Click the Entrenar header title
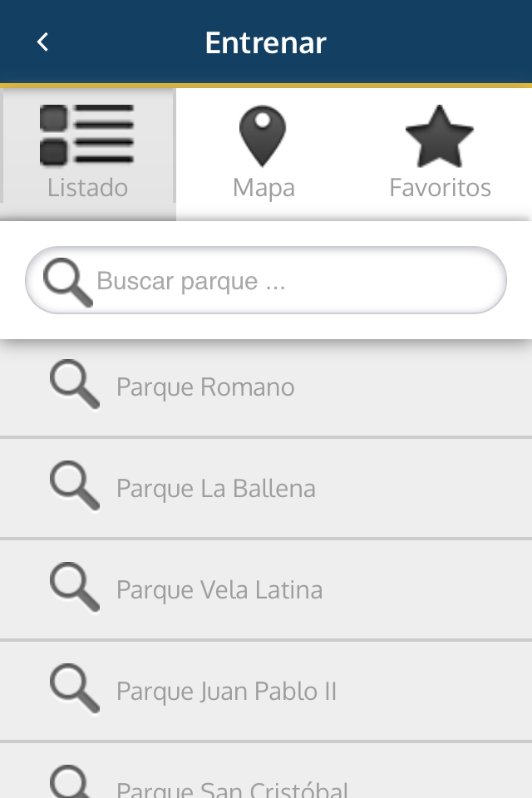This screenshot has width=532, height=798. (x=265, y=42)
